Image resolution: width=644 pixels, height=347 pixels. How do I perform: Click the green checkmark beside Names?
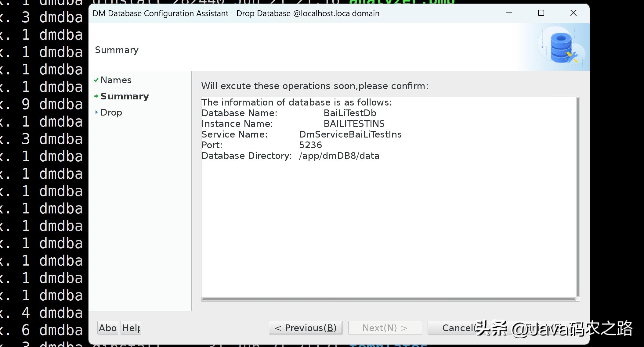96,80
